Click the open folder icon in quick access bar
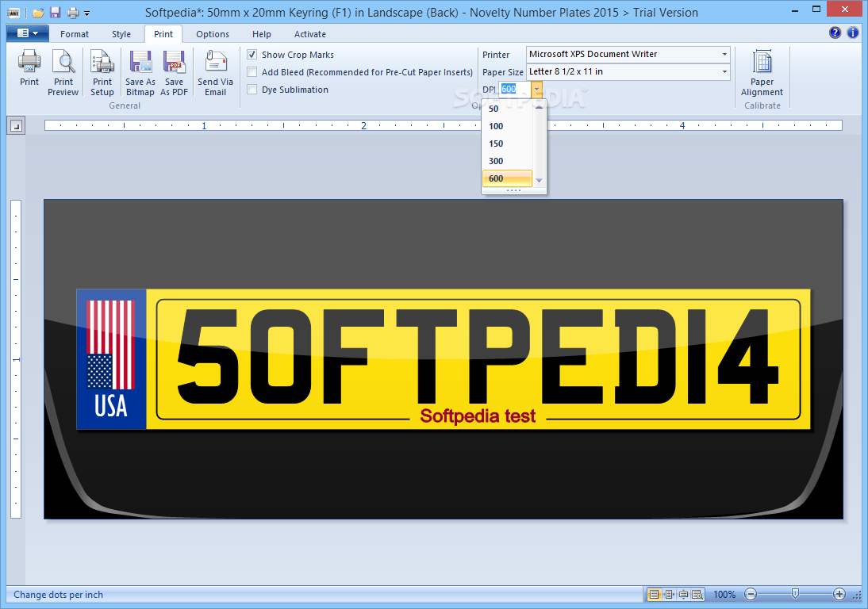This screenshot has width=868, height=609. pyautogui.click(x=37, y=12)
